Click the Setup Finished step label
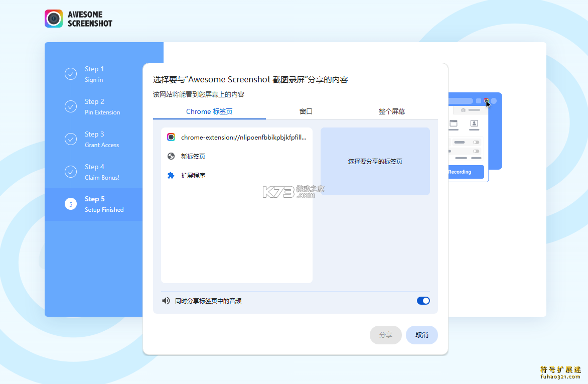 pyautogui.click(x=104, y=210)
